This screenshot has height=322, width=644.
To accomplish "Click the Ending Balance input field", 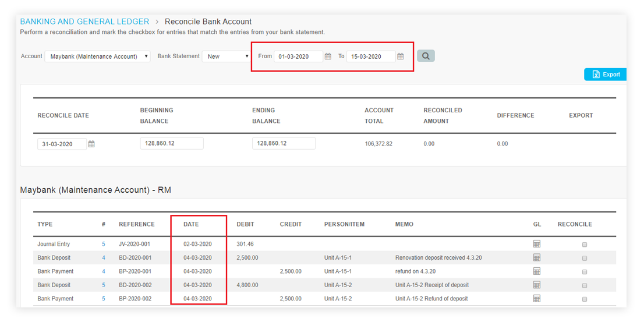I will click(x=284, y=143).
